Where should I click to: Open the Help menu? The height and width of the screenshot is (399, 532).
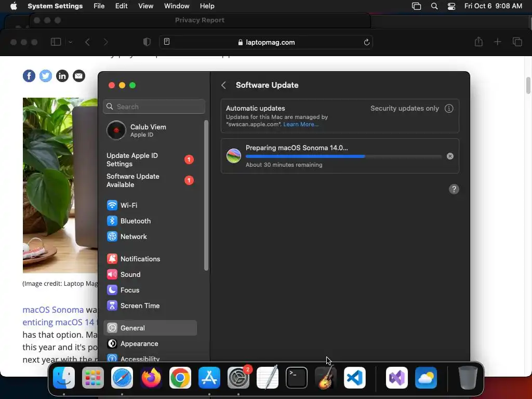207,6
